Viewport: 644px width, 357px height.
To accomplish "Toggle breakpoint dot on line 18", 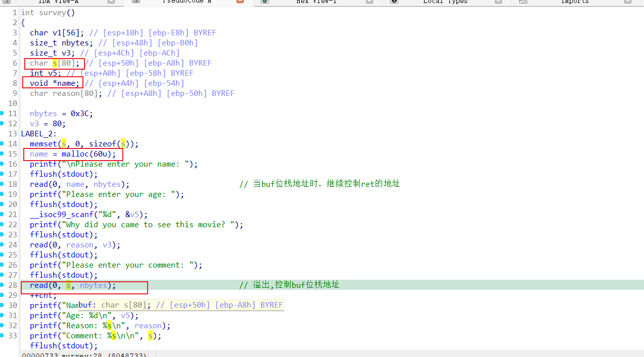I will pos(3,184).
